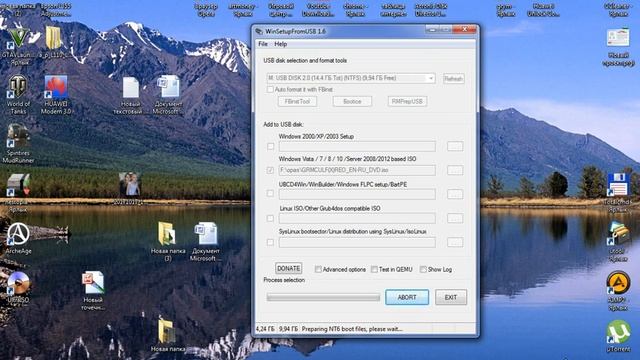The width and height of the screenshot is (640, 360).
Task: Toggle Windows Vista/7/8/10 based ISO checkbox
Action: [270, 170]
